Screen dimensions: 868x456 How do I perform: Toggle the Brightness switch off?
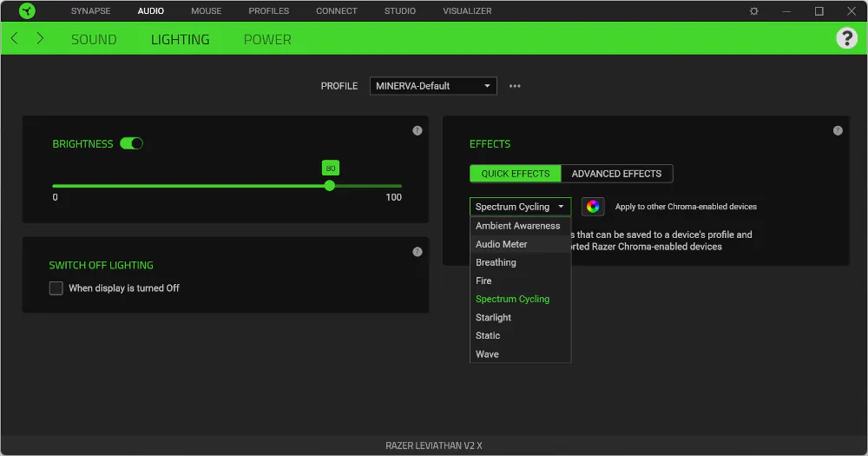tap(132, 143)
